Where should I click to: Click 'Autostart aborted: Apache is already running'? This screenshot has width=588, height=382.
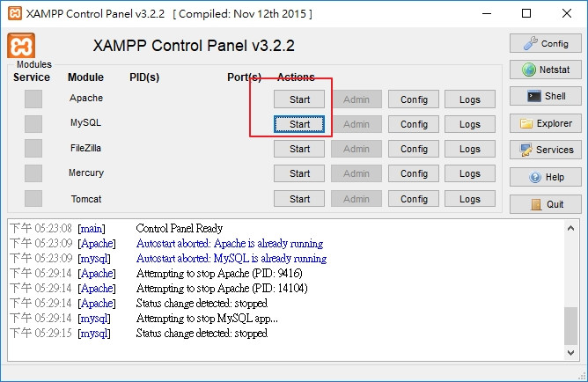click(x=230, y=244)
